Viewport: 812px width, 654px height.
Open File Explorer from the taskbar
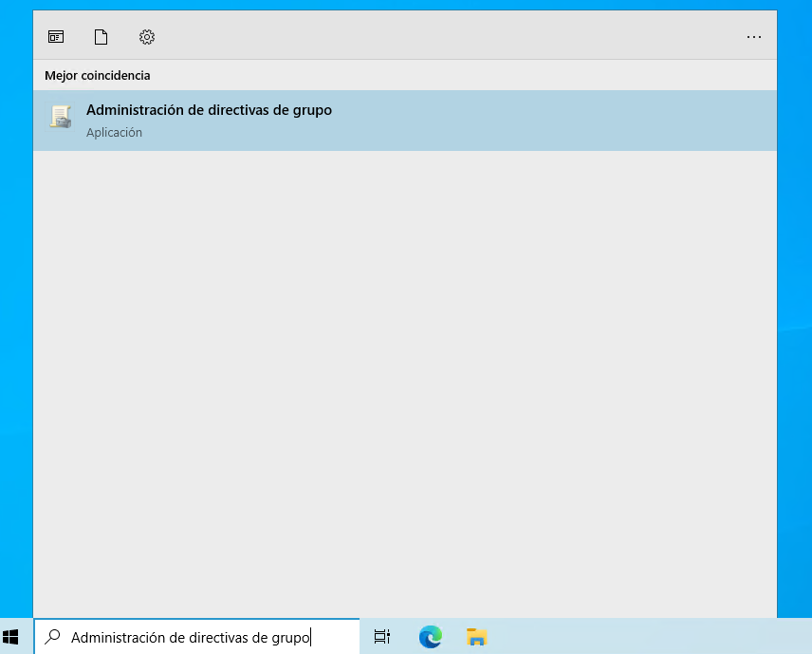tap(476, 637)
